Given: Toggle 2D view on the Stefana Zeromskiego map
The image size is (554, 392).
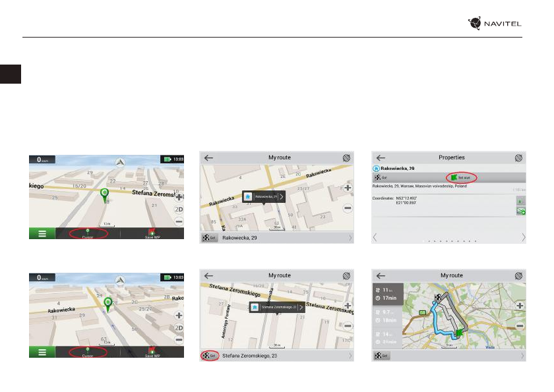Looking at the screenshot, I should tap(179, 209).
